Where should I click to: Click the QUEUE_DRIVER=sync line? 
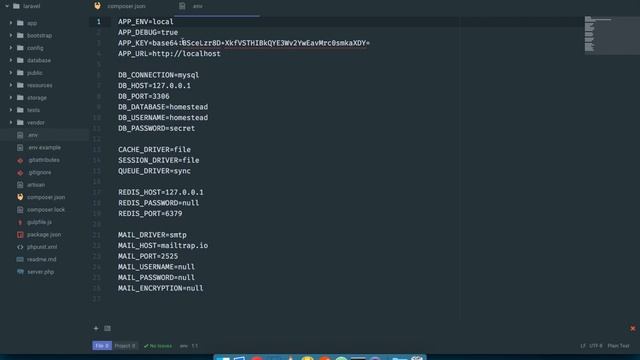[x=154, y=171]
